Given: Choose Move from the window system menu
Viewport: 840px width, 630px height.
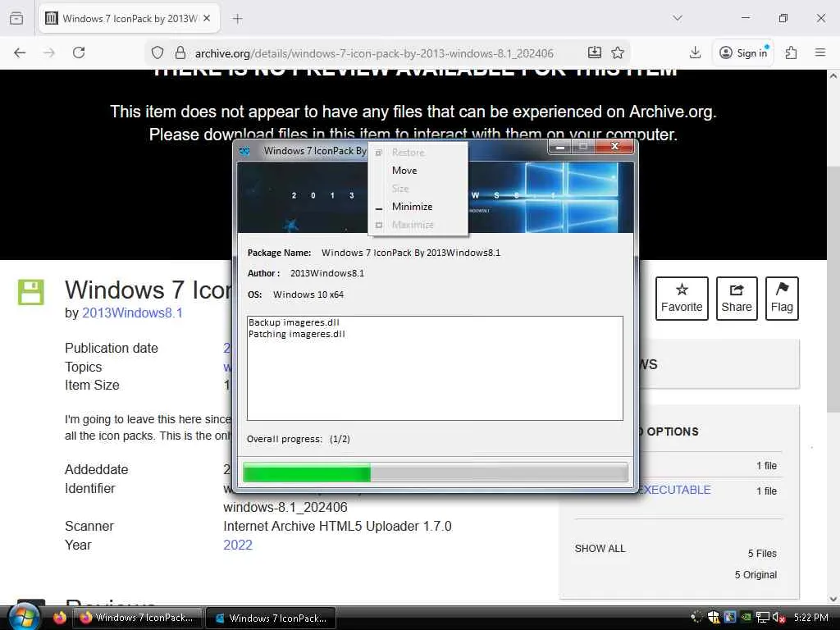Looking at the screenshot, I should tap(404, 171).
